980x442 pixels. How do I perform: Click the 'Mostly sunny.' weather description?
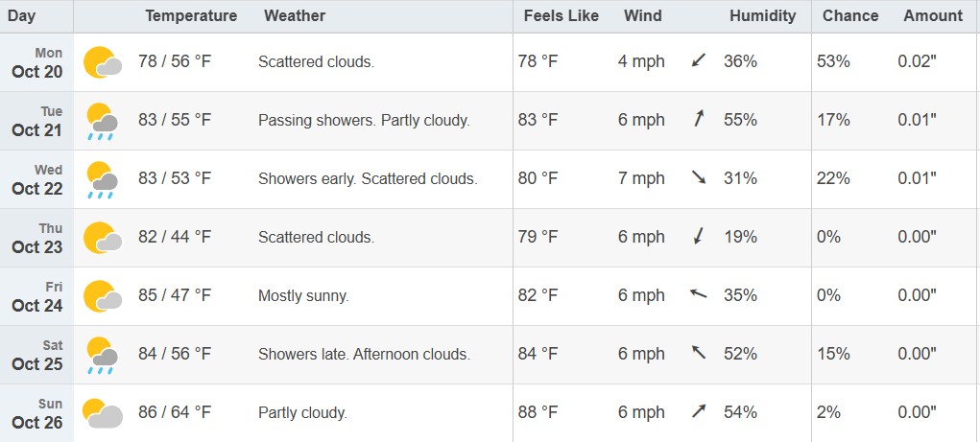click(303, 296)
